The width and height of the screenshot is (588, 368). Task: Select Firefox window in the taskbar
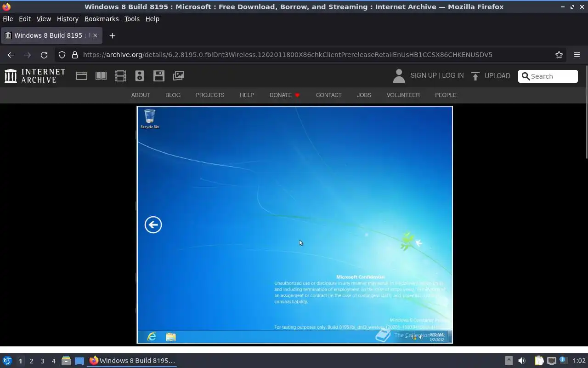pos(132,361)
